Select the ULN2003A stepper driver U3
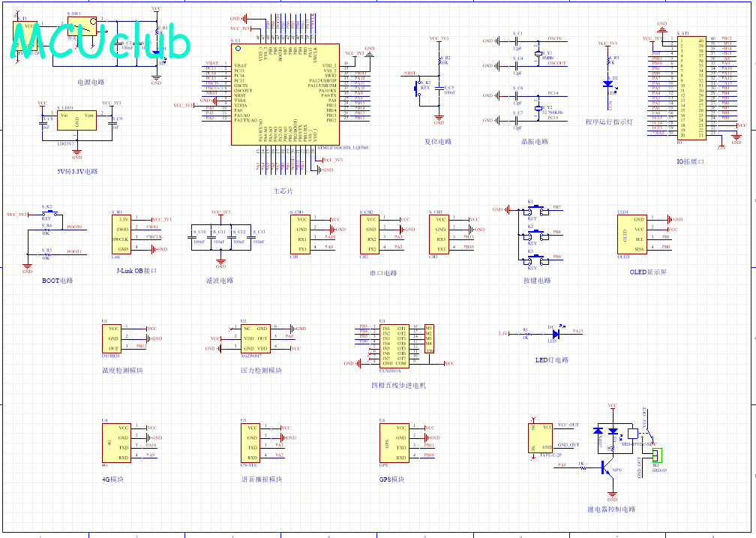 (394, 346)
